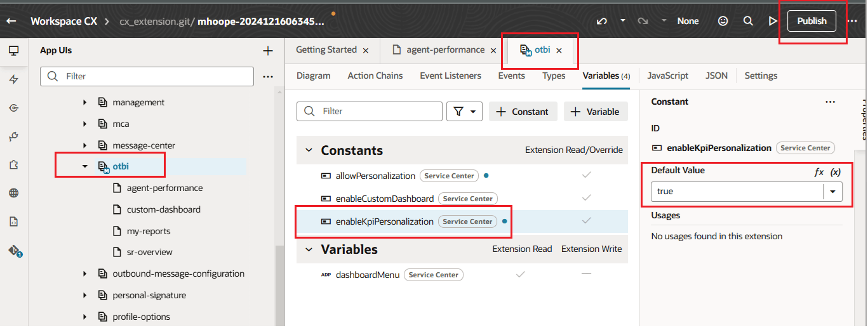The height and width of the screenshot is (330, 868).
Task: Click the Undo icon in header
Action: [602, 21]
